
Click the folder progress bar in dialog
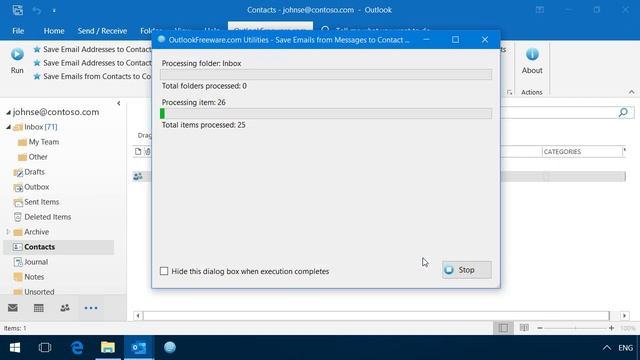(326, 74)
